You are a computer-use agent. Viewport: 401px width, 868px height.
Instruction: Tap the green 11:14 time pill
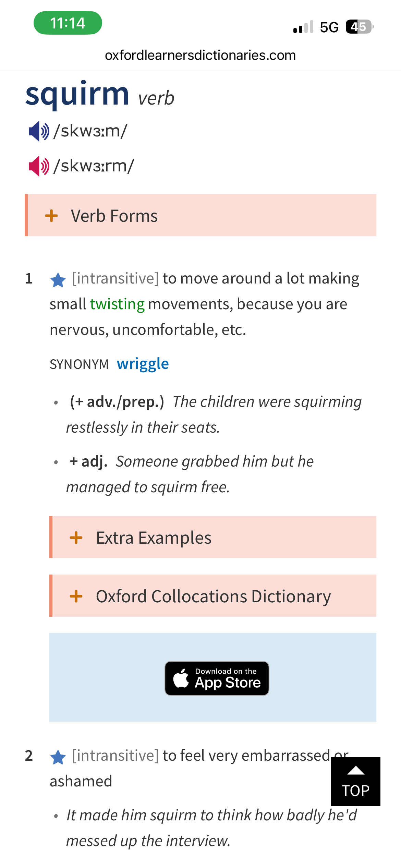68,23
